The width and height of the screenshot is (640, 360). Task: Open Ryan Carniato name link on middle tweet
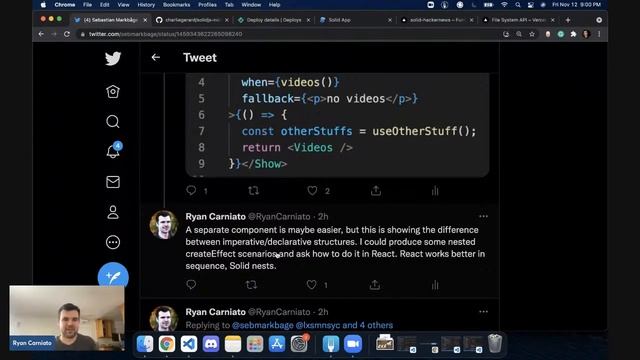click(x=216, y=217)
